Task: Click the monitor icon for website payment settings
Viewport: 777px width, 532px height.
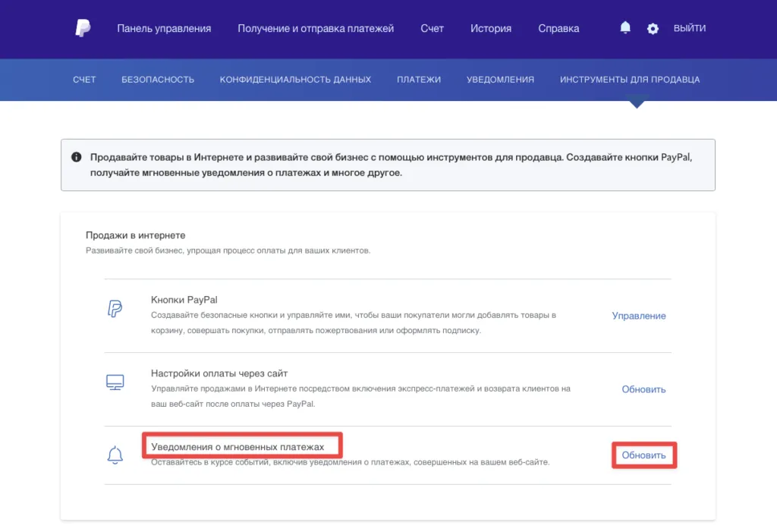Action: [x=115, y=382]
